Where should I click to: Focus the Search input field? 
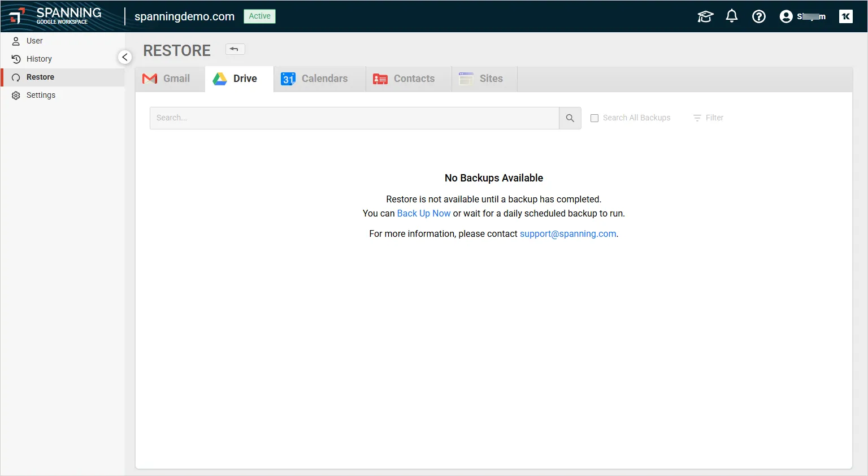pos(354,118)
